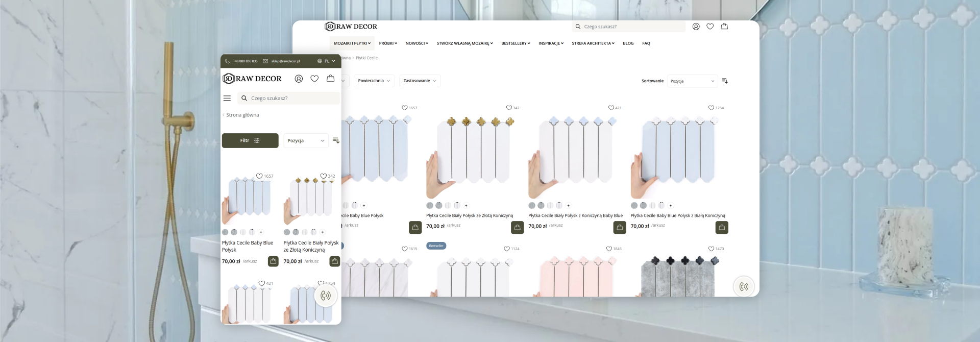Open hamburger menu in mobile view
980x342 pixels.
pos(227,99)
